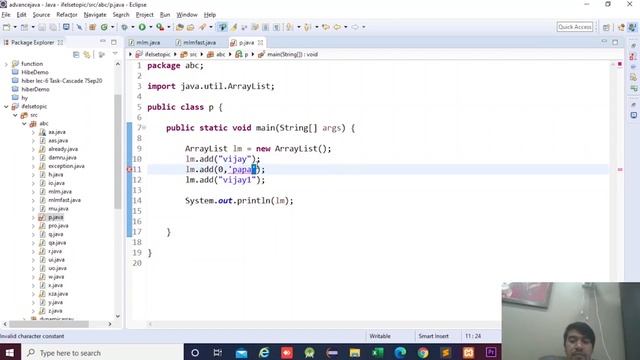Open the File menu
640x360 pixels.
coord(6,15)
